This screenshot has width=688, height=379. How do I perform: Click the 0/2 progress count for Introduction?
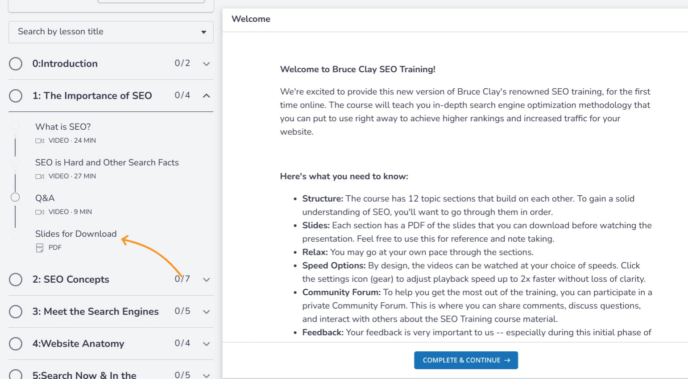[x=182, y=63]
